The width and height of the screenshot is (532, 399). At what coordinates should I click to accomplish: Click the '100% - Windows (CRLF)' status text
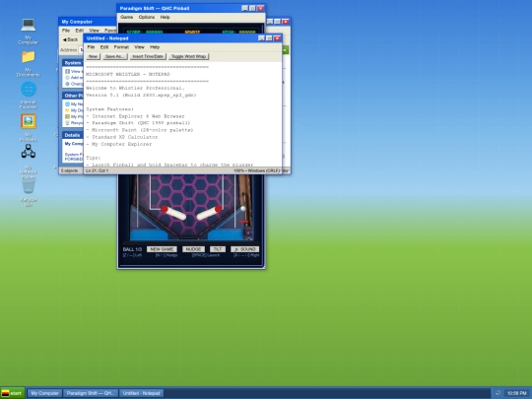(257, 170)
